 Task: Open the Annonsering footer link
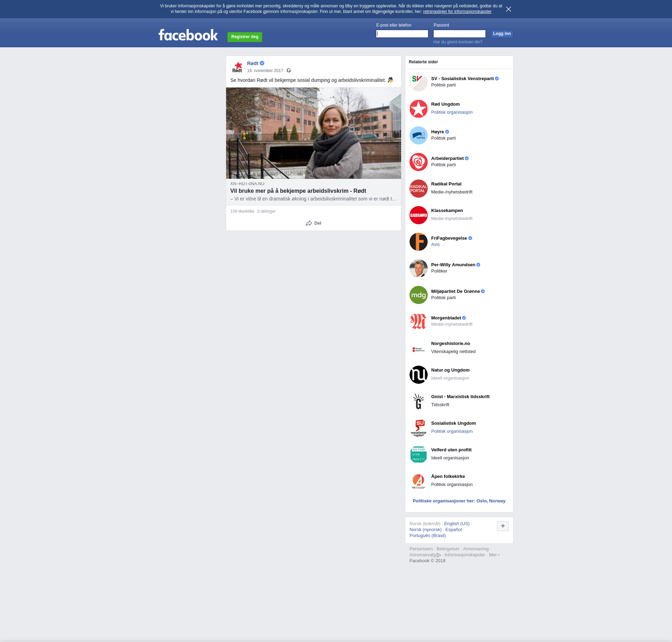tap(476, 549)
